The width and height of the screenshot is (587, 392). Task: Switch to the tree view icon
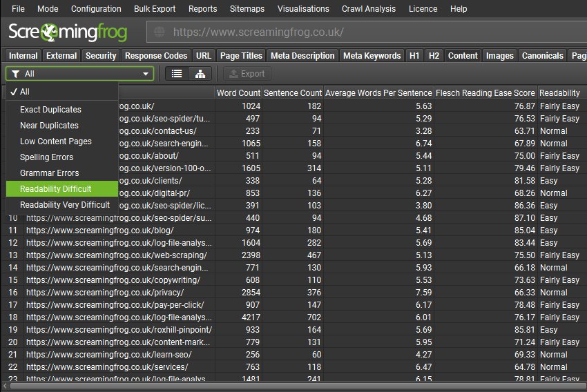[x=200, y=74]
